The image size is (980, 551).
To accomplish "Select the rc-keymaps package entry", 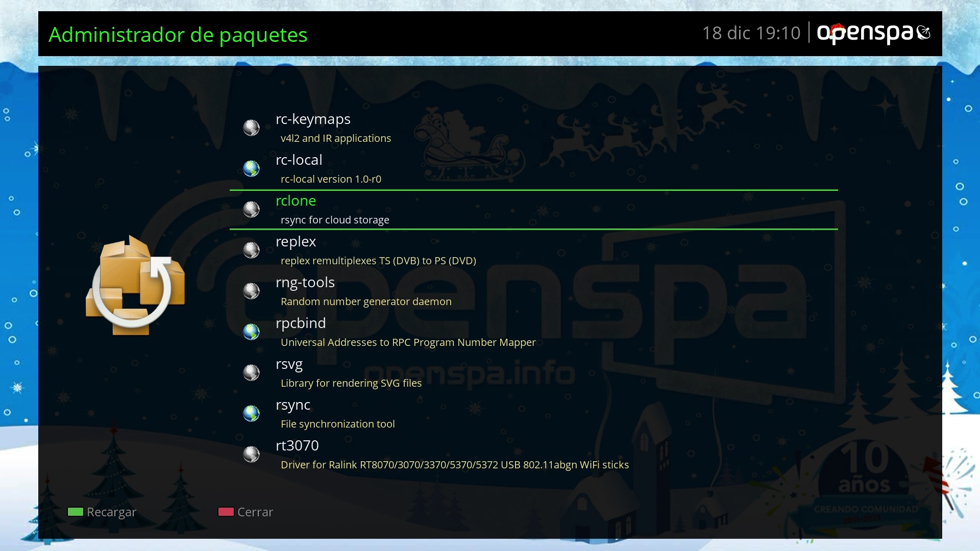I will (534, 128).
